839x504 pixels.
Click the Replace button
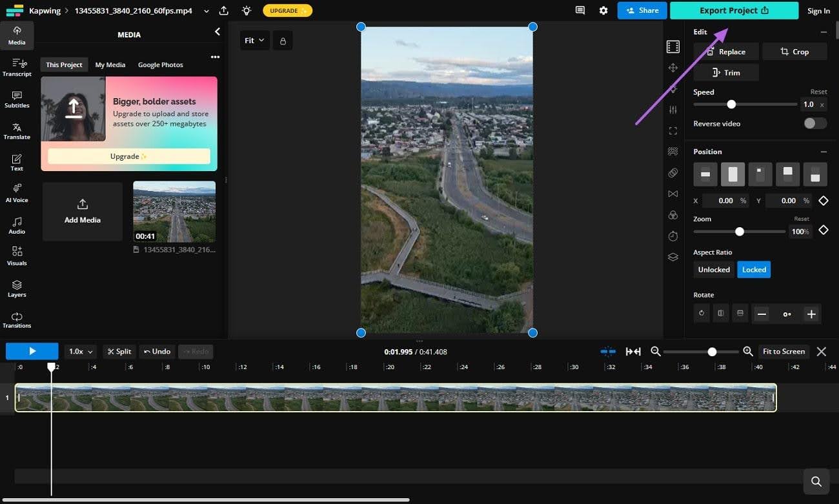click(726, 52)
